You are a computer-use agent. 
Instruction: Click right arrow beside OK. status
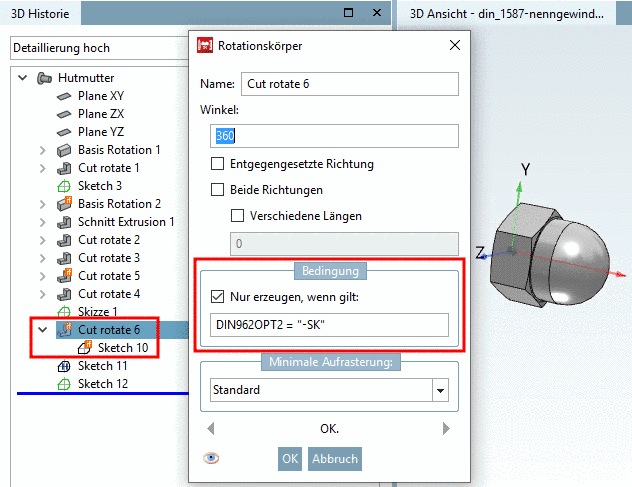coord(446,429)
